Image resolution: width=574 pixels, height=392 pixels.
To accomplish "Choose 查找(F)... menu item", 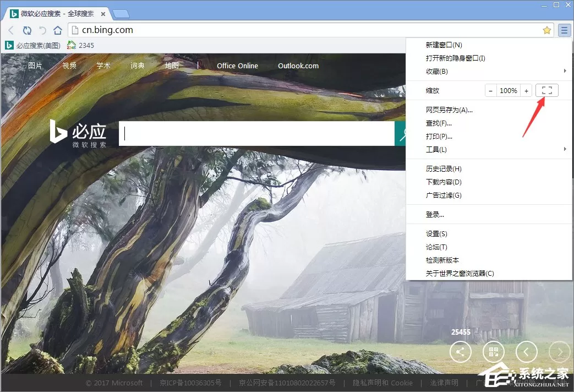I will [x=489, y=123].
